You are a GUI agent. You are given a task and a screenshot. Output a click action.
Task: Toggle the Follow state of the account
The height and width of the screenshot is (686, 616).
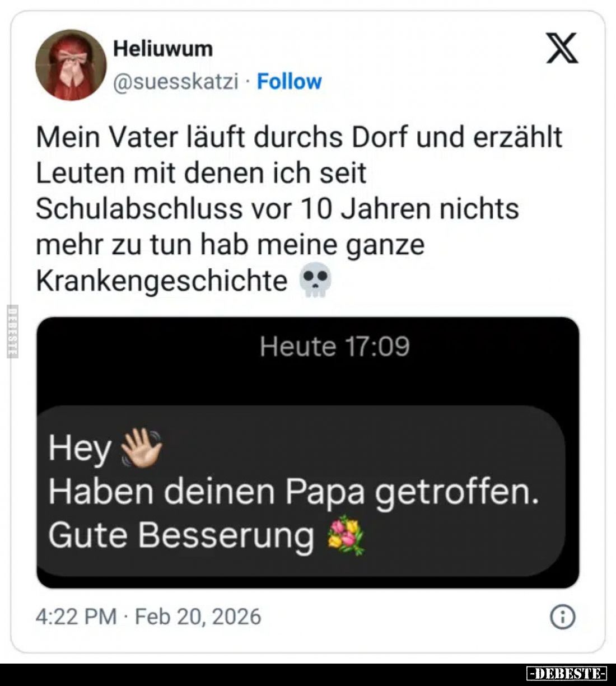click(289, 81)
